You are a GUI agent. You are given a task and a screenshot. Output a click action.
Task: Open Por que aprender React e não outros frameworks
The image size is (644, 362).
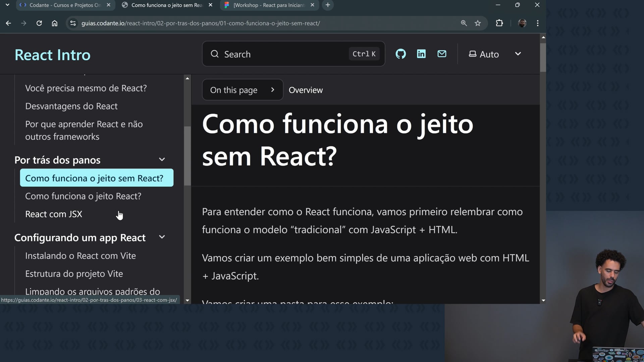tap(84, 130)
